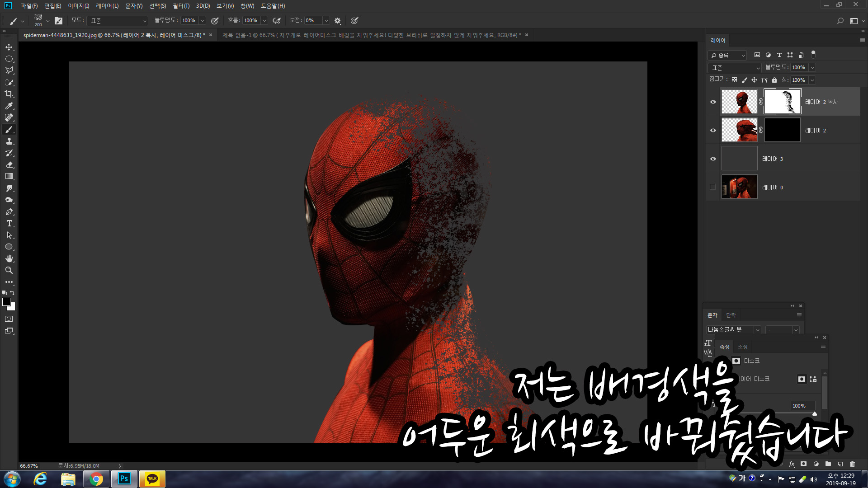Select the Clone Stamp tool
This screenshot has height=488, width=868.
pyautogui.click(x=9, y=141)
